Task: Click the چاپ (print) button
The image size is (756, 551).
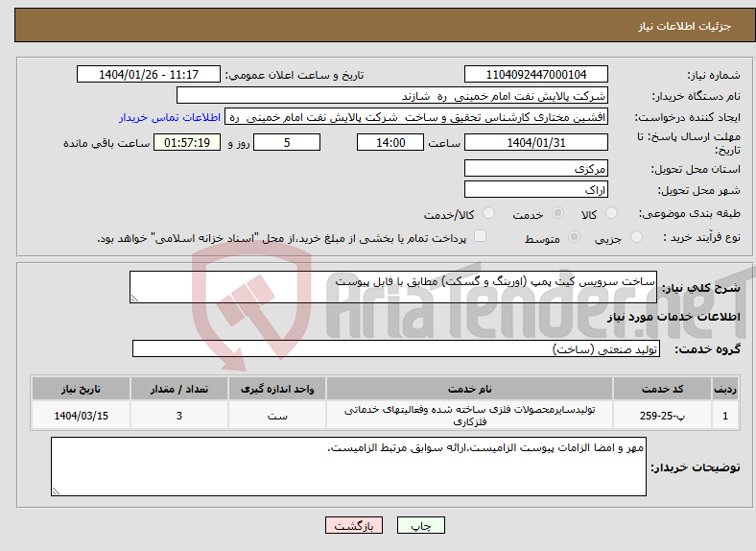Action: [x=420, y=525]
